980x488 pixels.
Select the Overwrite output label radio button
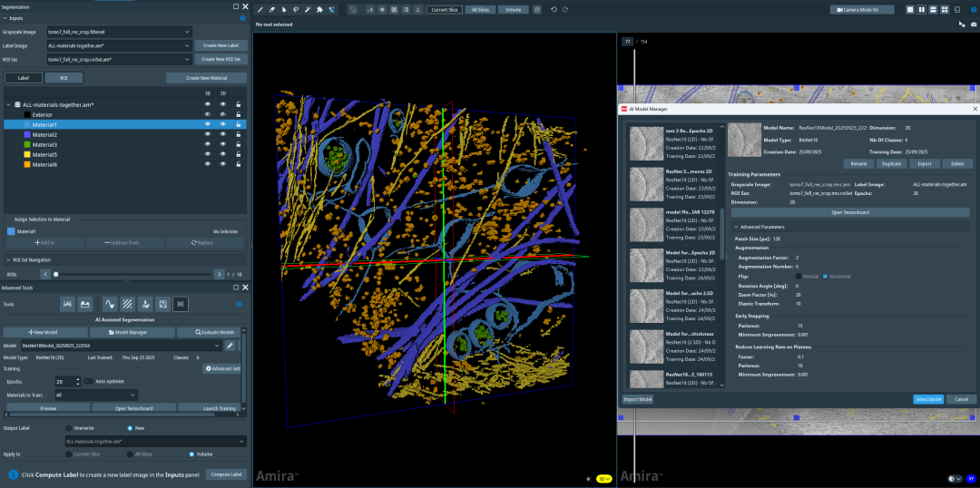[x=68, y=428]
